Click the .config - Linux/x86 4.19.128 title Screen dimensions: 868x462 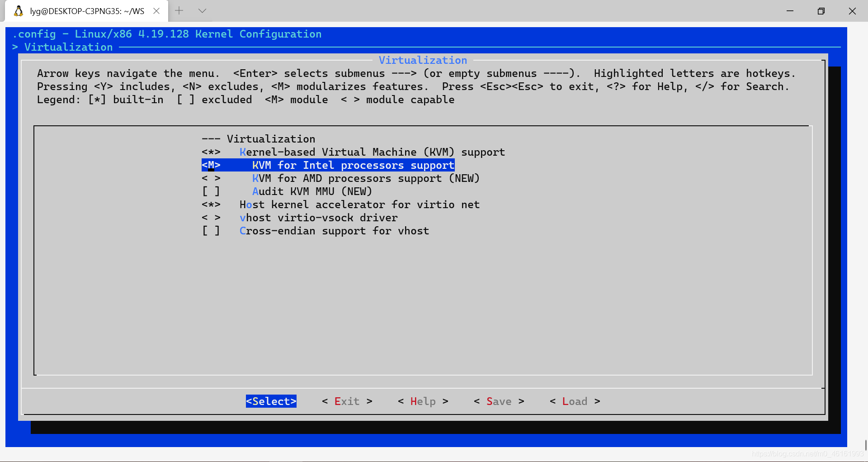(167, 34)
